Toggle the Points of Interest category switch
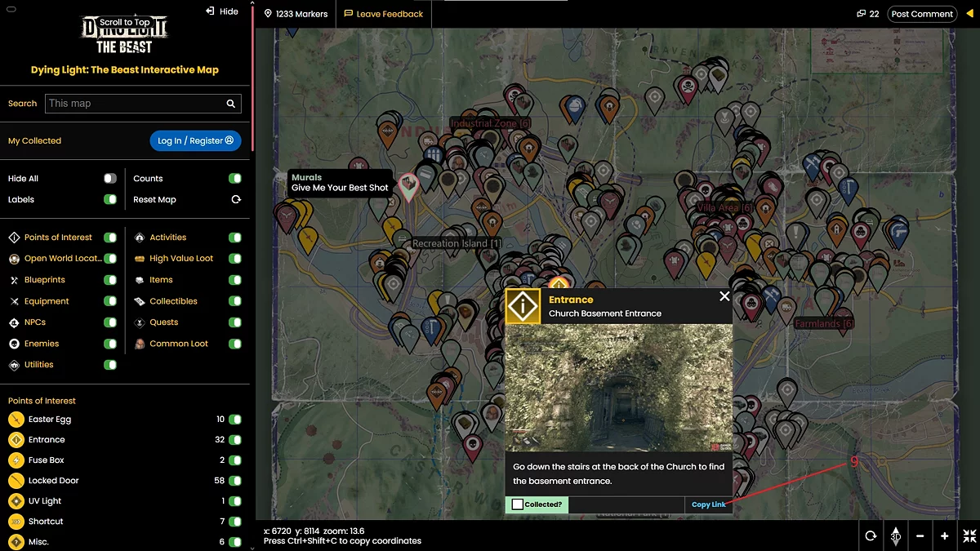Image resolution: width=980 pixels, height=551 pixels. 110,238
